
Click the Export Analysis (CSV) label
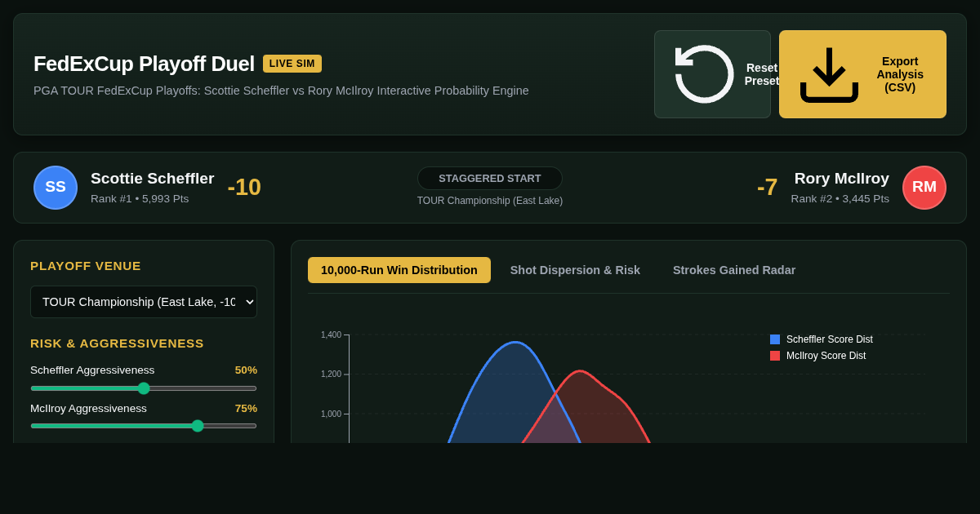coord(900,74)
